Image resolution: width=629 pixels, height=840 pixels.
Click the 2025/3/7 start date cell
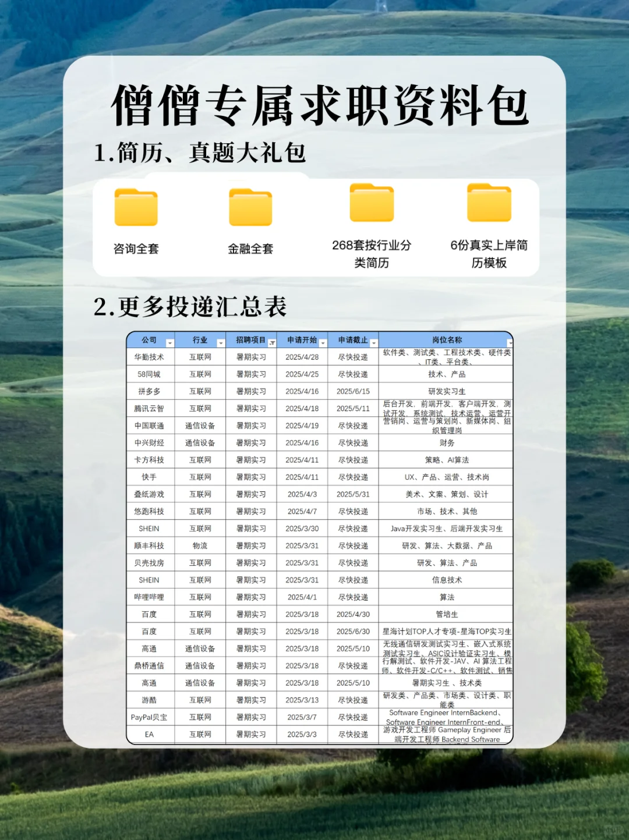[302, 718]
